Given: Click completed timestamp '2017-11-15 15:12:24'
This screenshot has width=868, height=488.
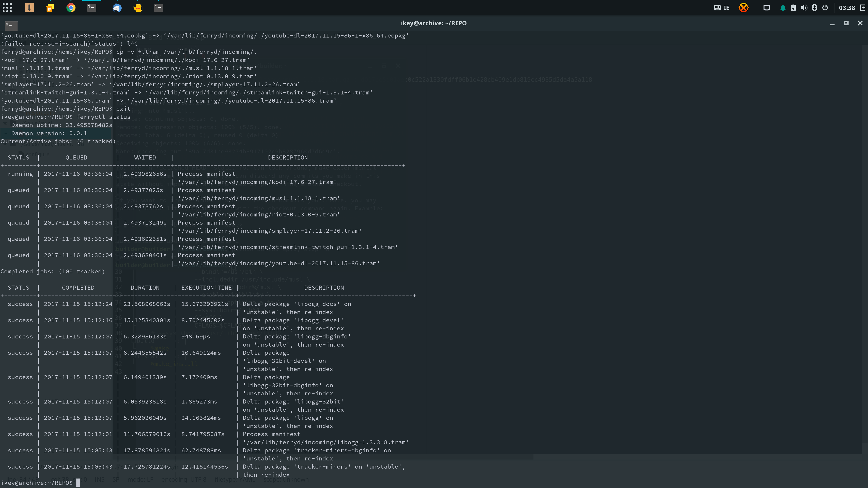Looking at the screenshot, I should (78, 304).
